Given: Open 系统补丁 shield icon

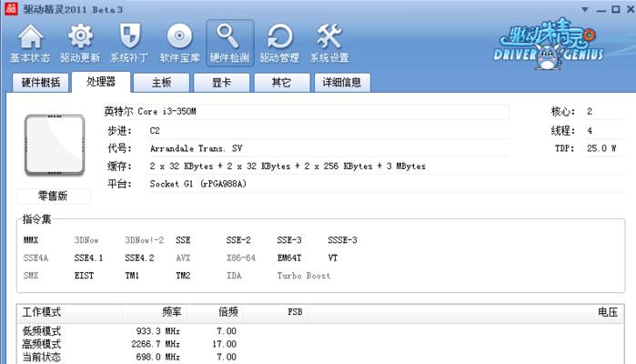Looking at the screenshot, I should pyautogui.click(x=129, y=43).
